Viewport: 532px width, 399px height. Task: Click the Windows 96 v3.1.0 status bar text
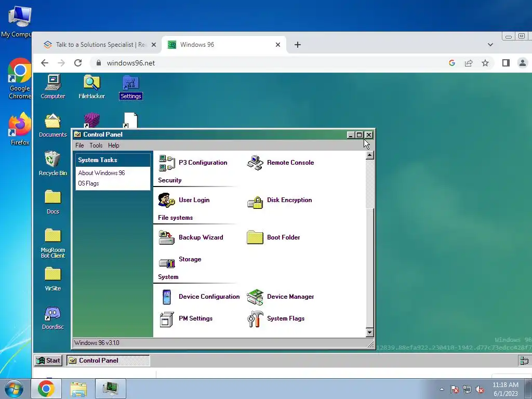tap(97, 343)
